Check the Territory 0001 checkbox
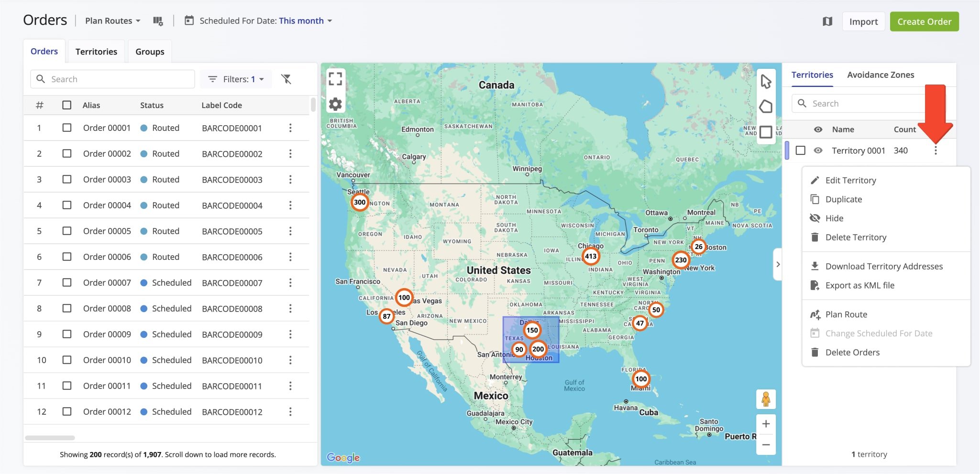 click(800, 151)
